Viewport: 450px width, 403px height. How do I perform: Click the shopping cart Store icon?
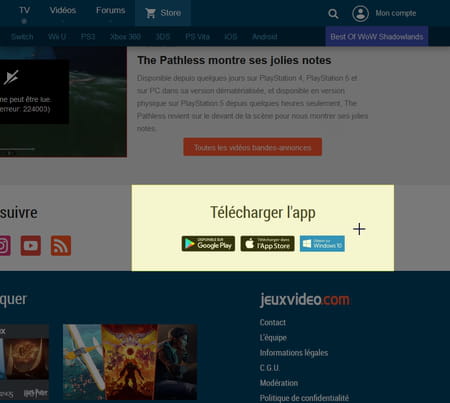click(150, 13)
